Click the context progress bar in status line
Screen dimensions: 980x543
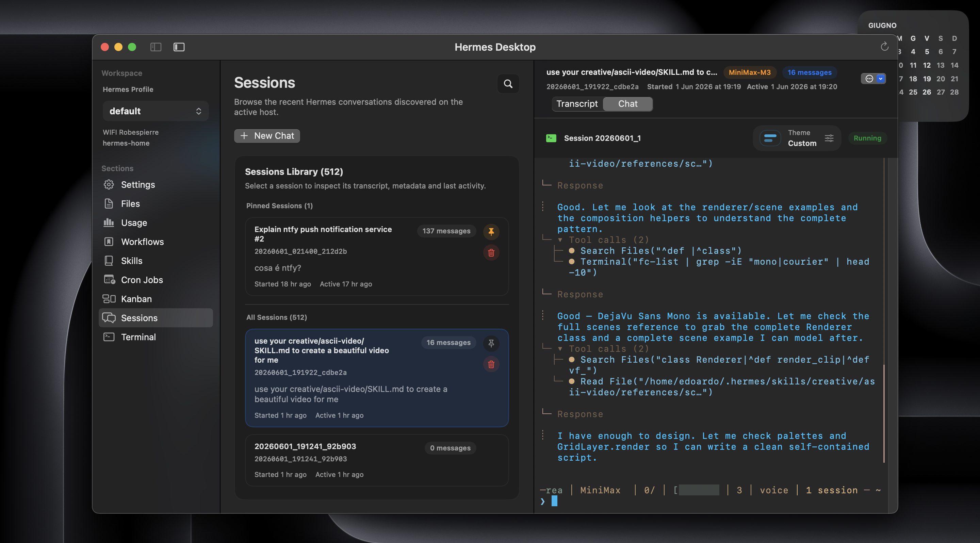[699, 490]
